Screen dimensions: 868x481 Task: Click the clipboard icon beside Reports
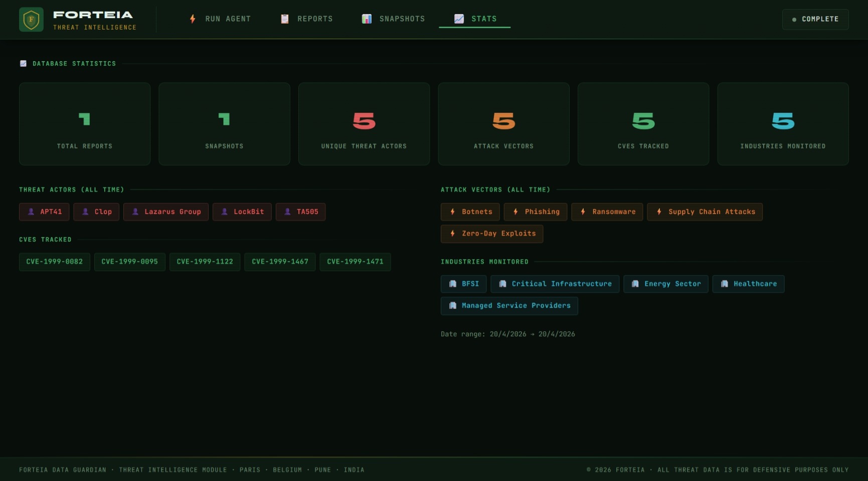click(285, 19)
